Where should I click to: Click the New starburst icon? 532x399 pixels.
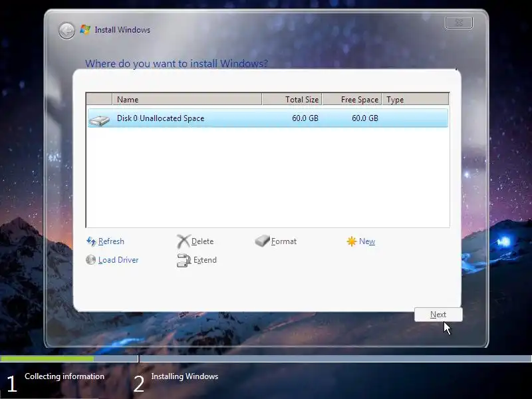352,241
